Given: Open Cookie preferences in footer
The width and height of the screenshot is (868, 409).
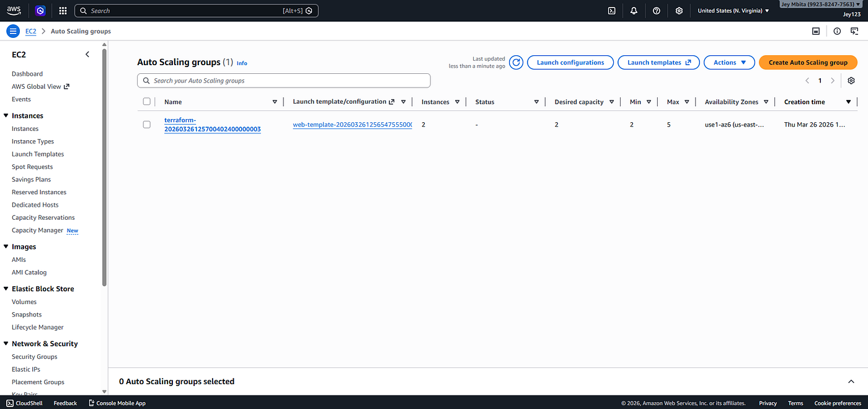Looking at the screenshot, I should click(838, 403).
